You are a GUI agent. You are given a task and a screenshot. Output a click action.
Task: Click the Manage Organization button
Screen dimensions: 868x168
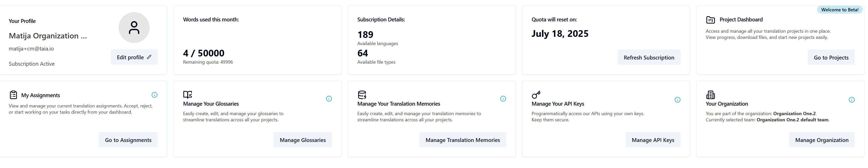(821, 140)
